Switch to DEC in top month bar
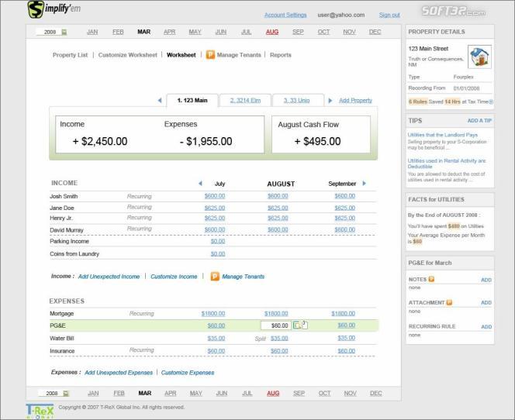This screenshot has width=515, height=420. [x=375, y=32]
